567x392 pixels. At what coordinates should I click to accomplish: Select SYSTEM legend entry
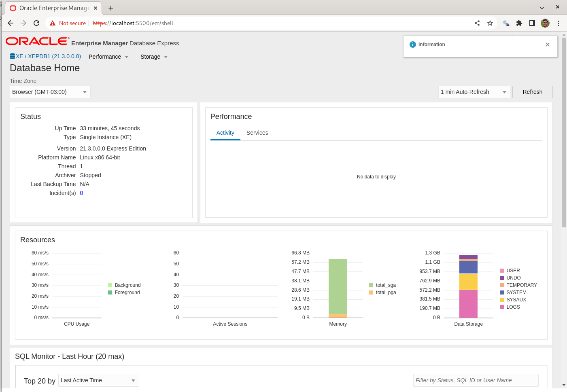[x=513, y=292]
